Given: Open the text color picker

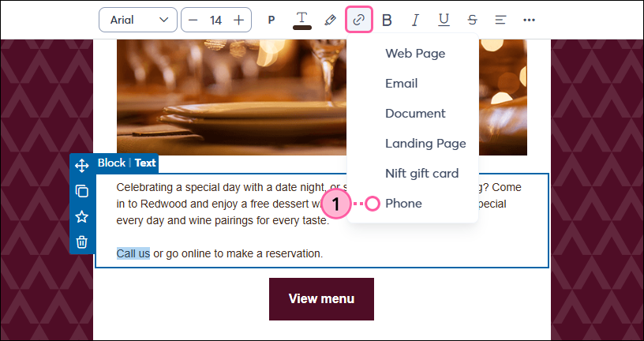Looking at the screenshot, I should (x=301, y=21).
